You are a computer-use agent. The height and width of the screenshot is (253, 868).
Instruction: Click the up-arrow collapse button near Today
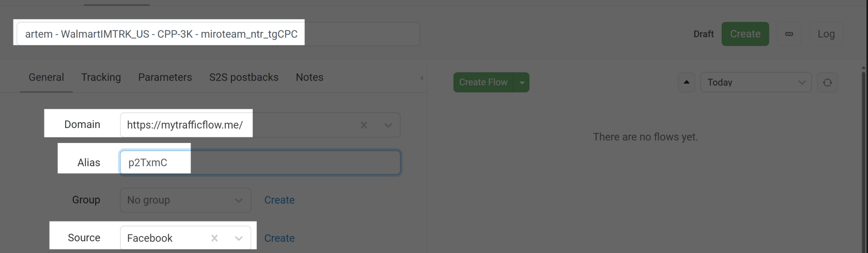[x=686, y=83]
